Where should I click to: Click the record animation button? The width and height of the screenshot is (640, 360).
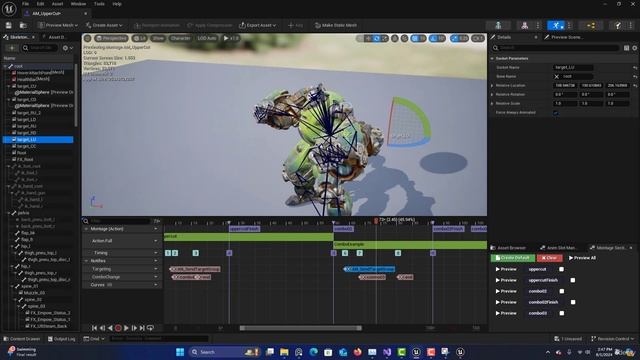tap(118, 328)
